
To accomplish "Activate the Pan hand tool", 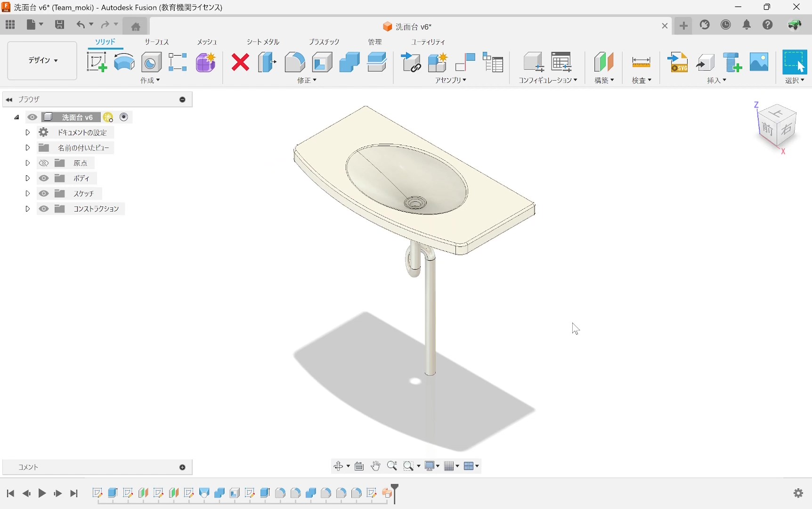I will (375, 466).
